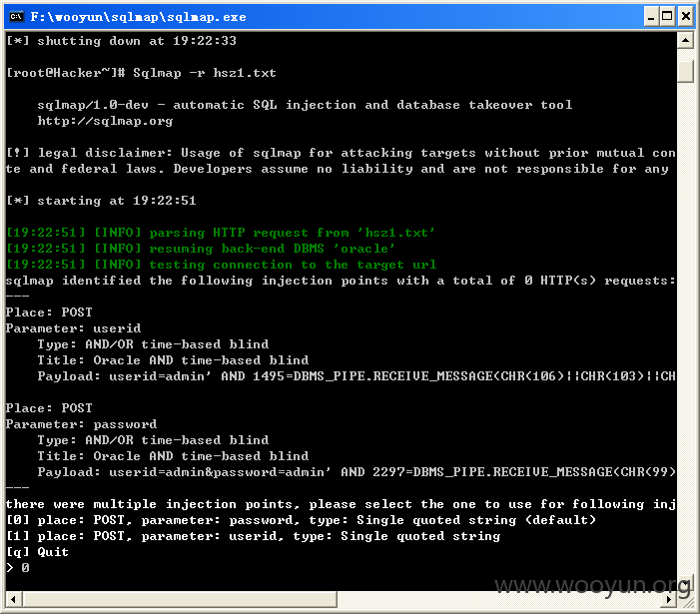Click the payload line containing 'AND 2297=DBMS_PIPE'

pyautogui.click(x=356, y=472)
